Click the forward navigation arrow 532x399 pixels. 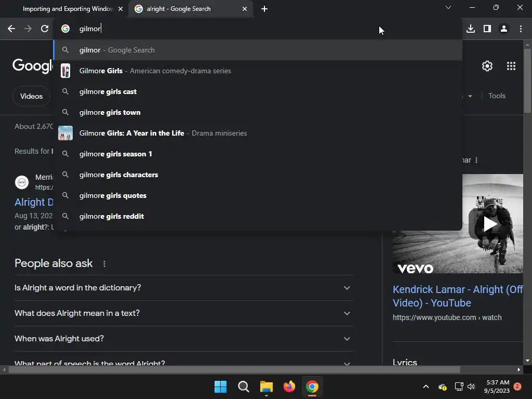(28, 29)
